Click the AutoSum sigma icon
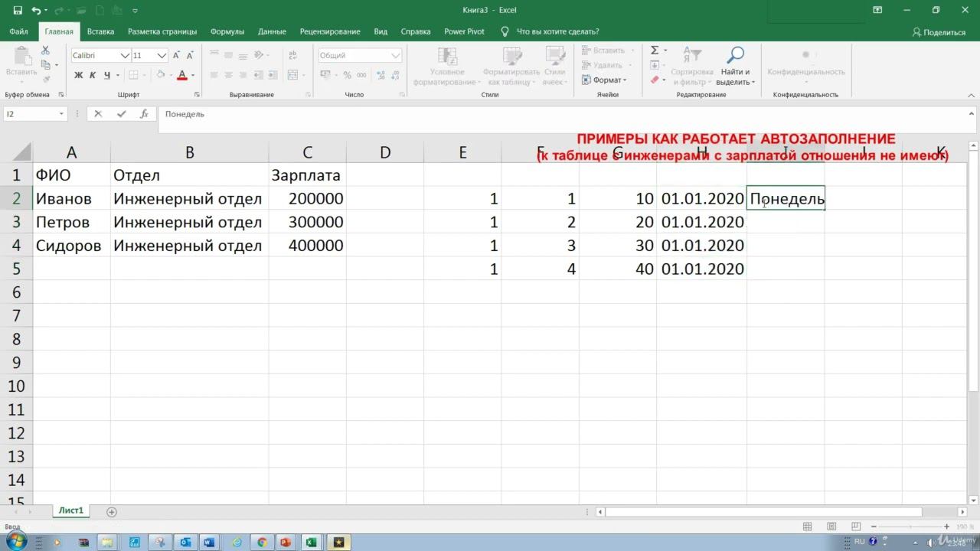The height and width of the screenshot is (551, 980). pos(655,51)
